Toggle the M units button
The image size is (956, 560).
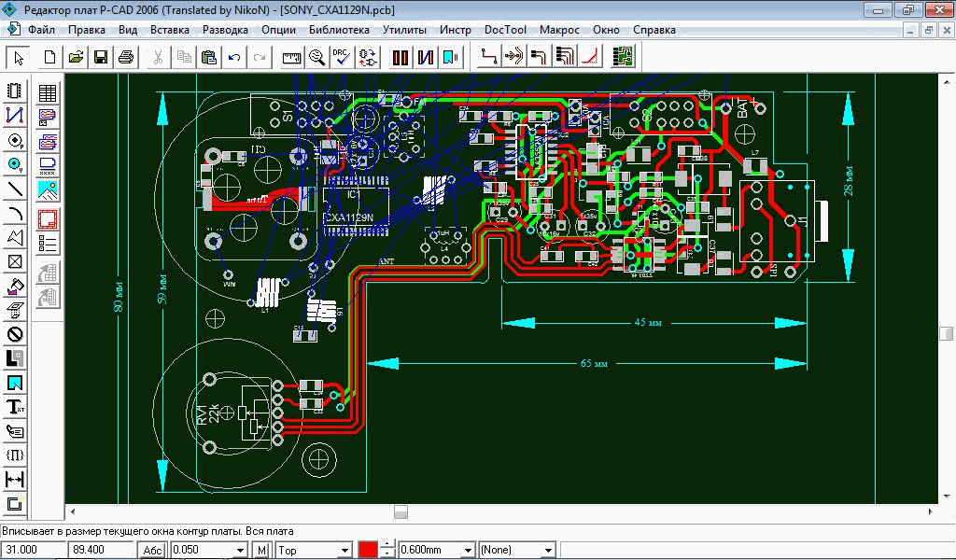(261, 550)
